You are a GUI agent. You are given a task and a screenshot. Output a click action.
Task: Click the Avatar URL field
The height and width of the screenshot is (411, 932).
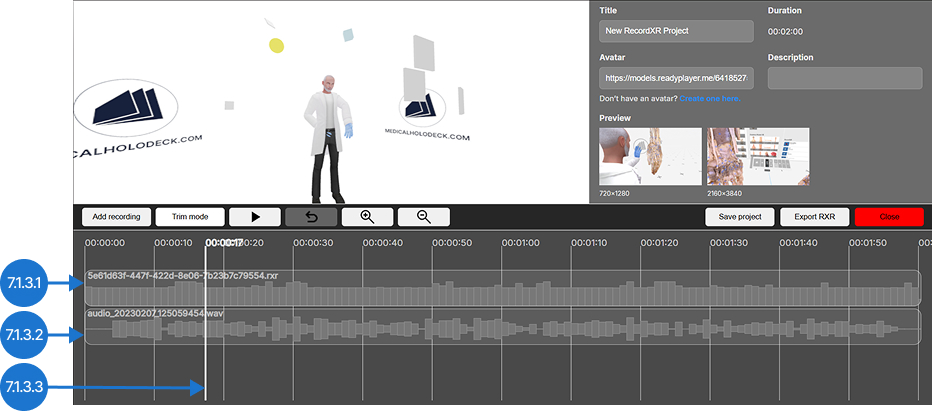pos(676,78)
